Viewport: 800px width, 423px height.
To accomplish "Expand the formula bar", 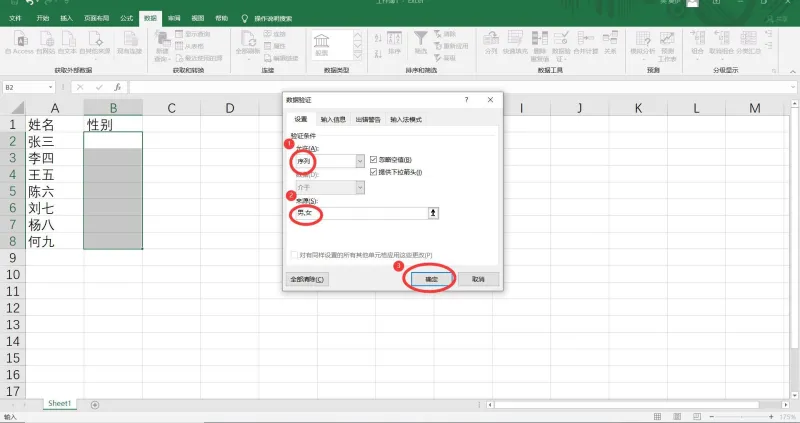I will [x=793, y=87].
